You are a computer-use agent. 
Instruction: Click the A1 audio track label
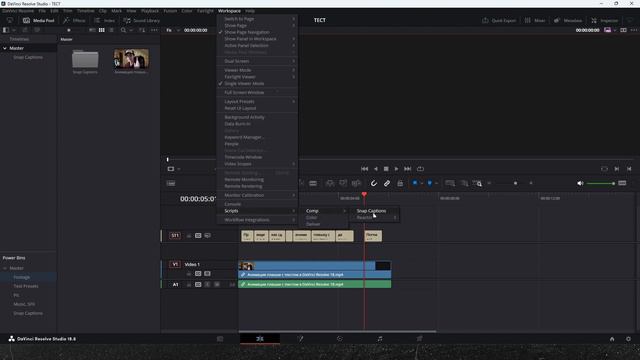(x=176, y=284)
